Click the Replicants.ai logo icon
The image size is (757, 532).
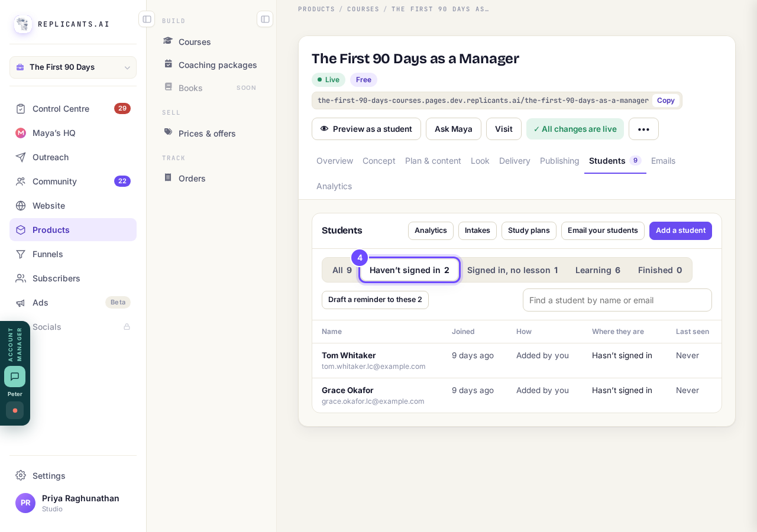point(23,24)
